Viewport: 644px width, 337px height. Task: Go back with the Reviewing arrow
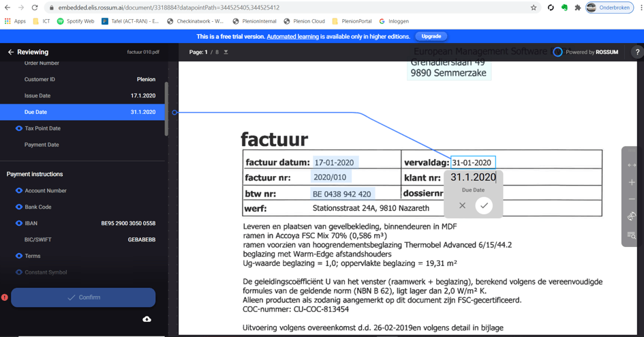11,52
